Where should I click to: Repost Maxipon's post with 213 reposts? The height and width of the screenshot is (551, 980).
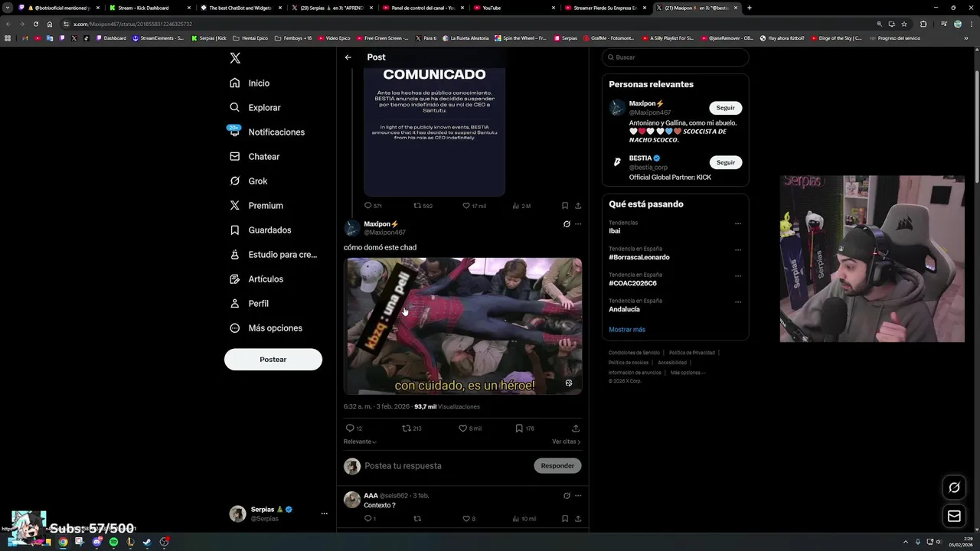[x=407, y=428]
